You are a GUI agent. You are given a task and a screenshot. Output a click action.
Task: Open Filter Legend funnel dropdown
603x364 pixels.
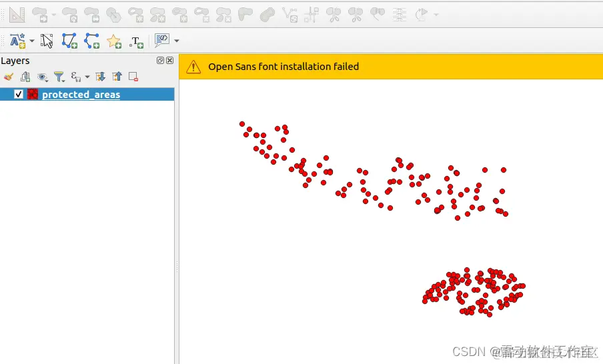tap(59, 77)
